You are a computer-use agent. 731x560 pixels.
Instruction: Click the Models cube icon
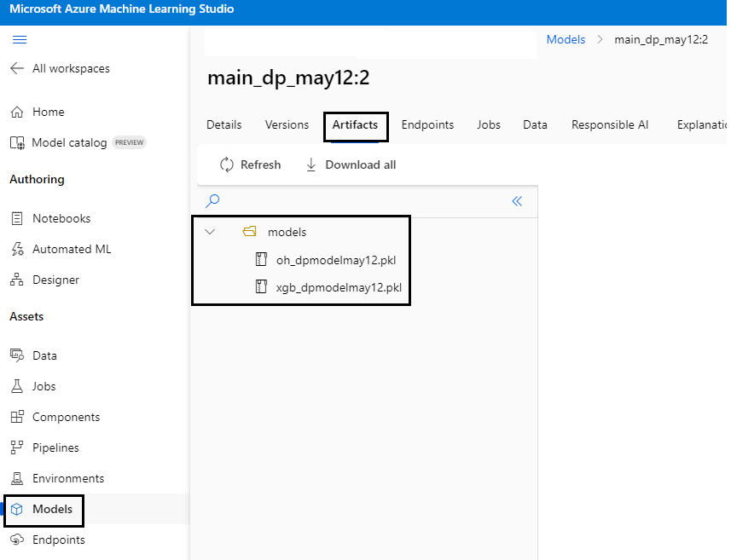tap(17, 509)
